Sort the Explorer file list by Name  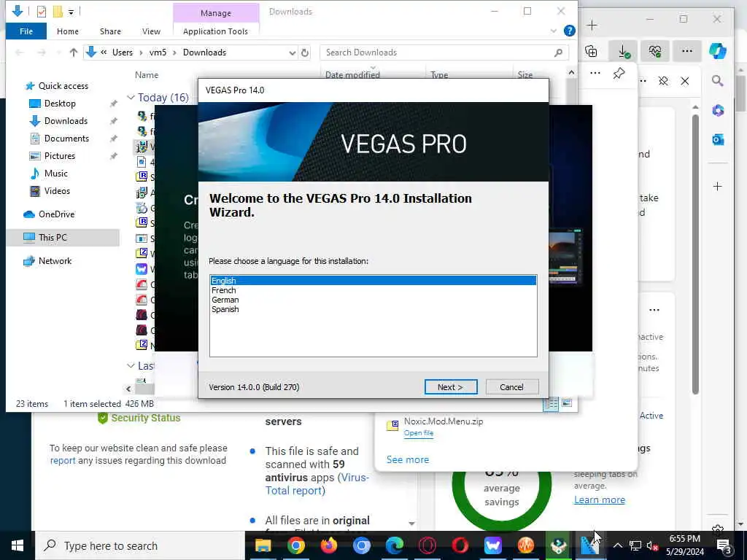pyautogui.click(x=146, y=75)
